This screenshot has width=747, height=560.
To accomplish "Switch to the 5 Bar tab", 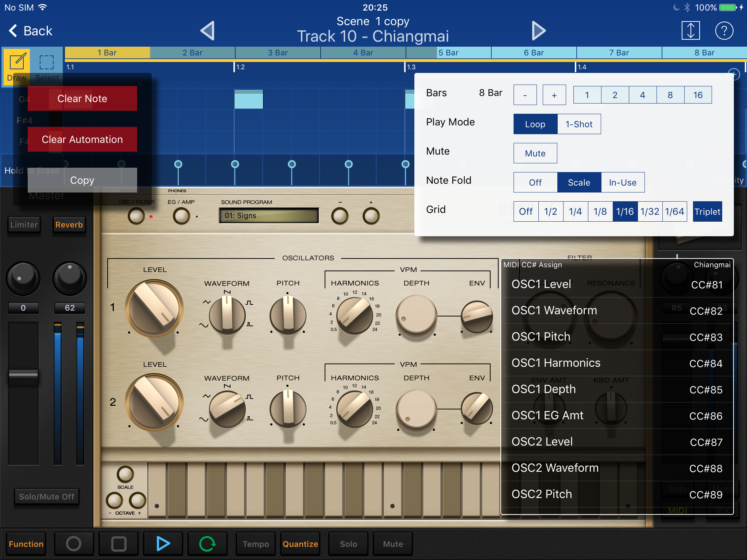I will [x=448, y=52].
